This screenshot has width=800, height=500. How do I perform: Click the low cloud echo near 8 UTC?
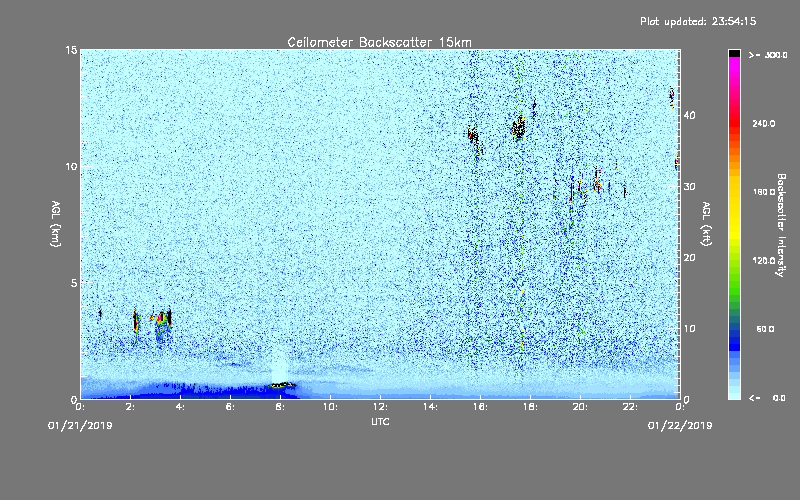point(283,385)
